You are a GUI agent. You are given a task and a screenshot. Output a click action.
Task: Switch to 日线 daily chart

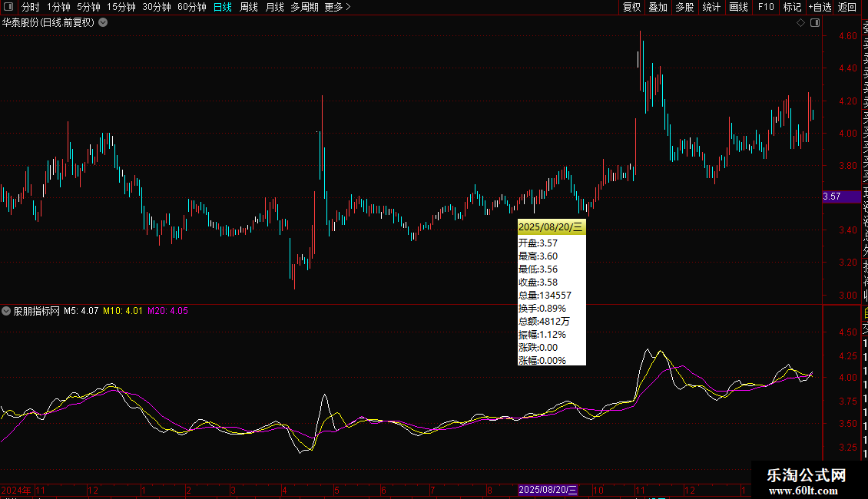coord(223,7)
